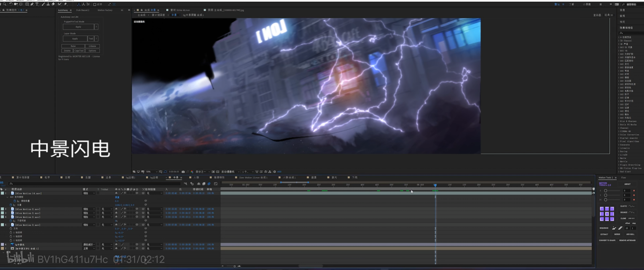Select the Type (T) tool

pyautogui.click(x=37, y=4)
